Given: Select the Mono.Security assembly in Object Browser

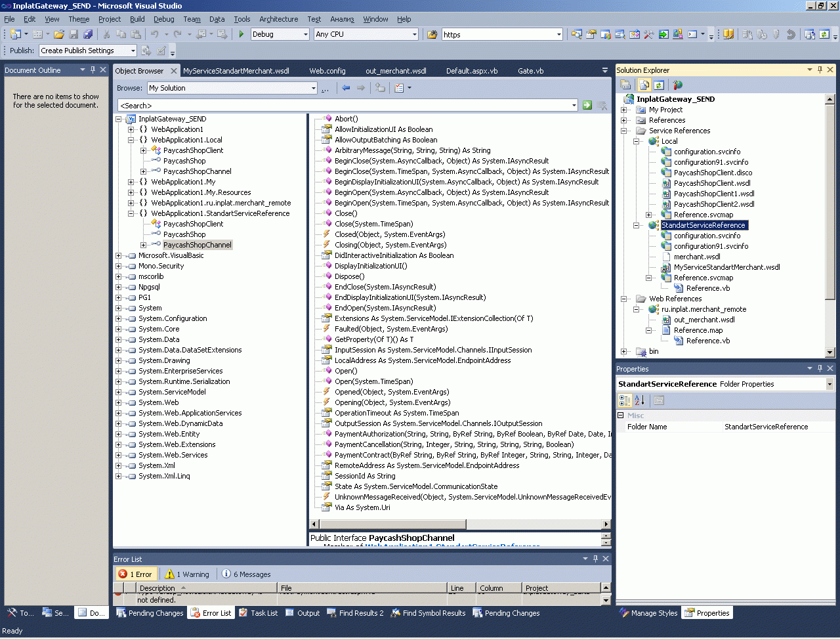Looking at the screenshot, I should (161, 266).
